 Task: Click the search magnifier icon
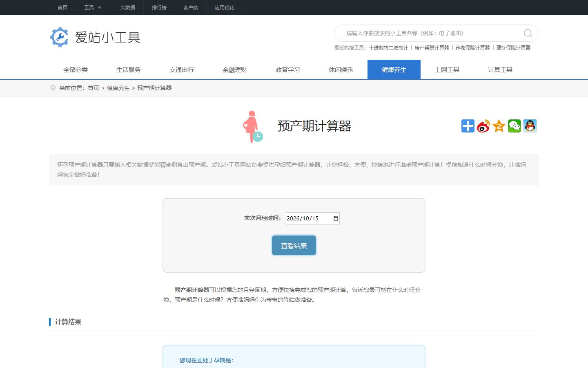[x=528, y=33]
